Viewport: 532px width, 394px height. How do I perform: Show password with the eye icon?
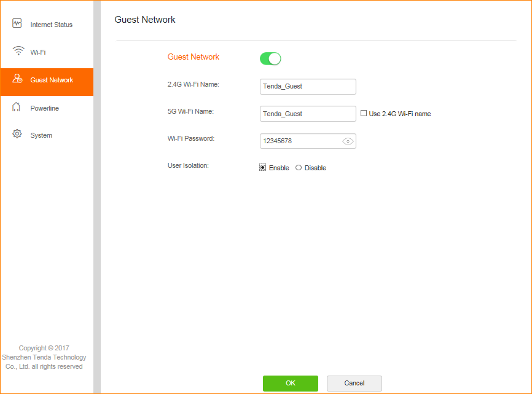pyautogui.click(x=348, y=141)
